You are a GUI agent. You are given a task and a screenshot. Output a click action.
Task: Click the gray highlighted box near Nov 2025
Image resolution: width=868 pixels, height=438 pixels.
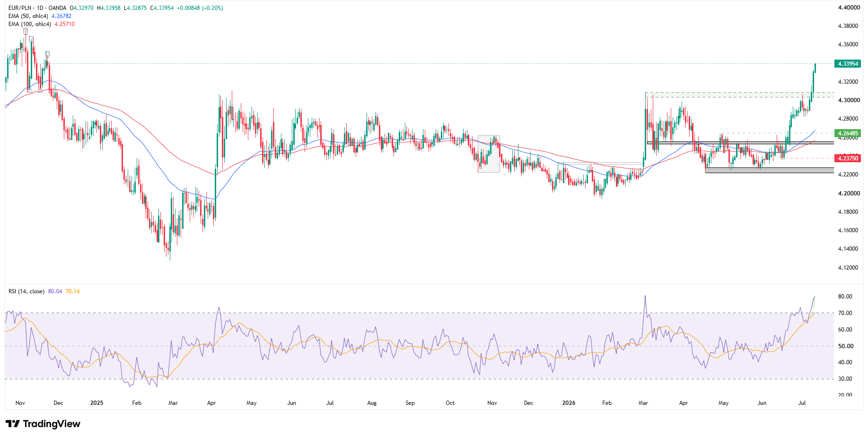click(489, 154)
